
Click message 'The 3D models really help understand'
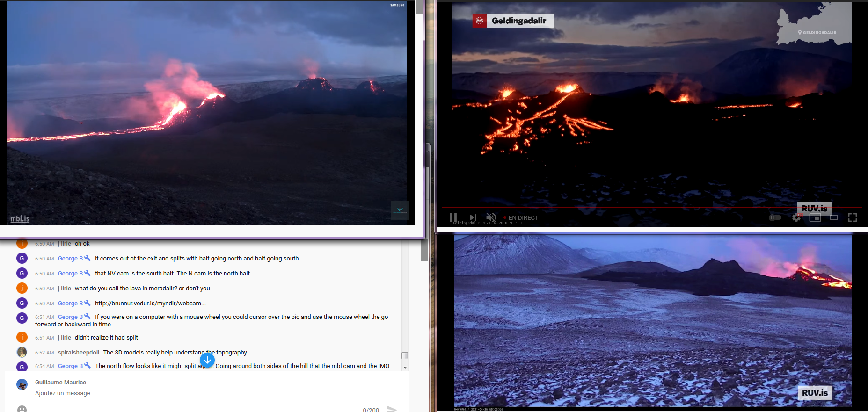[x=175, y=353]
